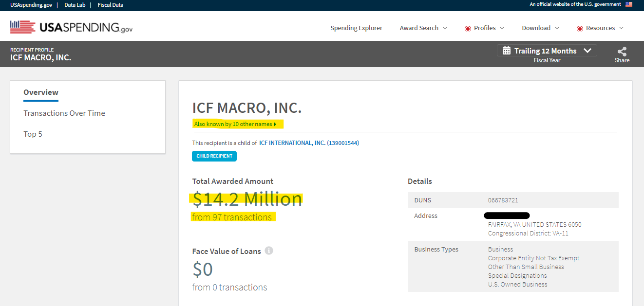The height and width of the screenshot is (306, 644).
Task: Click the DUNS number 066783721
Action: tap(503, 200)
